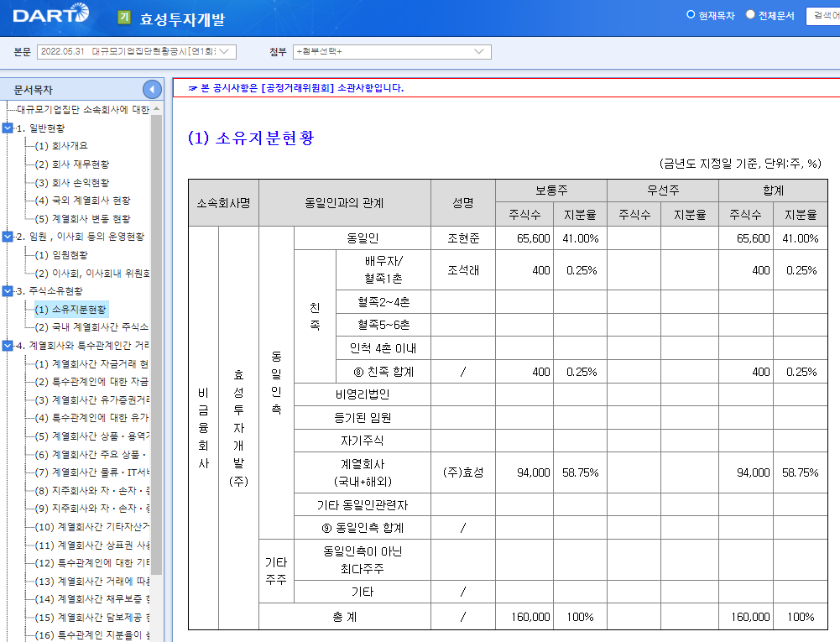Image resolution: width=840 pixels, height=642 pixels.
Task: Collapse the 4. 계열회사와 특수관계인간 거래 node
Action: (8, 346)
